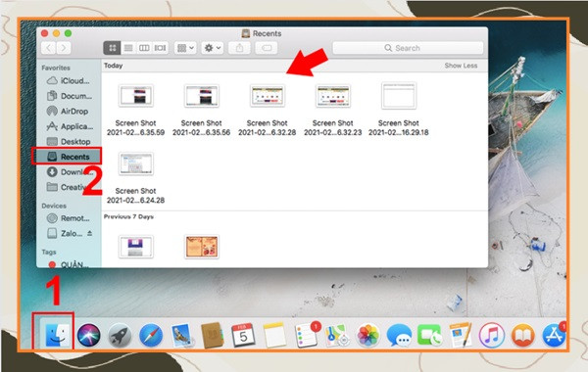Eject the Zalo device in sidebar
The image size is (588, 372).
(x=89, y=233)
